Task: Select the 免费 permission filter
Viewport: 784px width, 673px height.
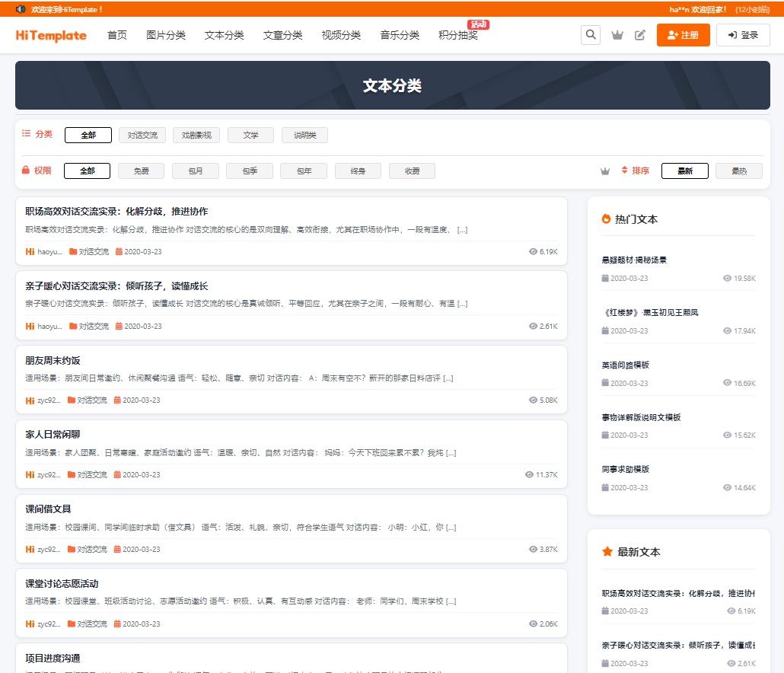Action: (141, 171)
